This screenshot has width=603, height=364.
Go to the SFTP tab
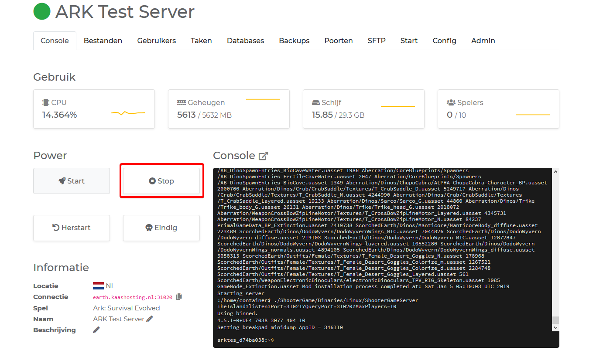pos(377,41)
